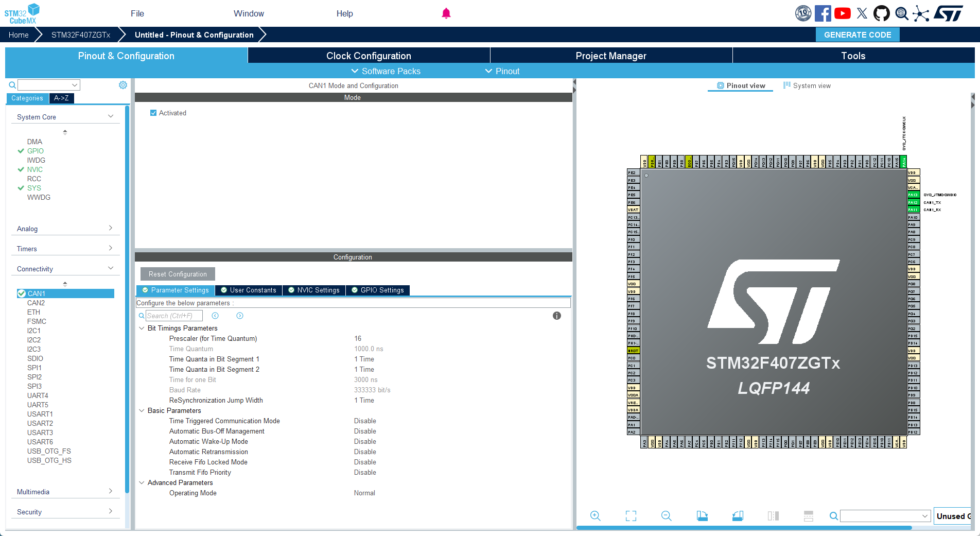
Task: Click the GENERATE CODE button
Action: [857, 34]
